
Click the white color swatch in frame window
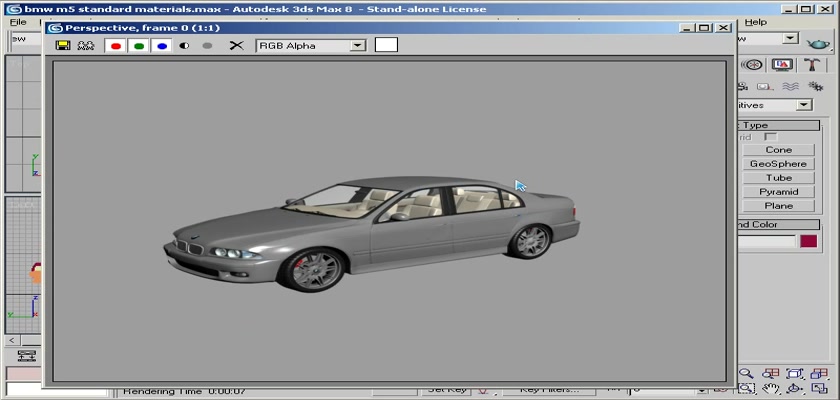tap(386, 45)
